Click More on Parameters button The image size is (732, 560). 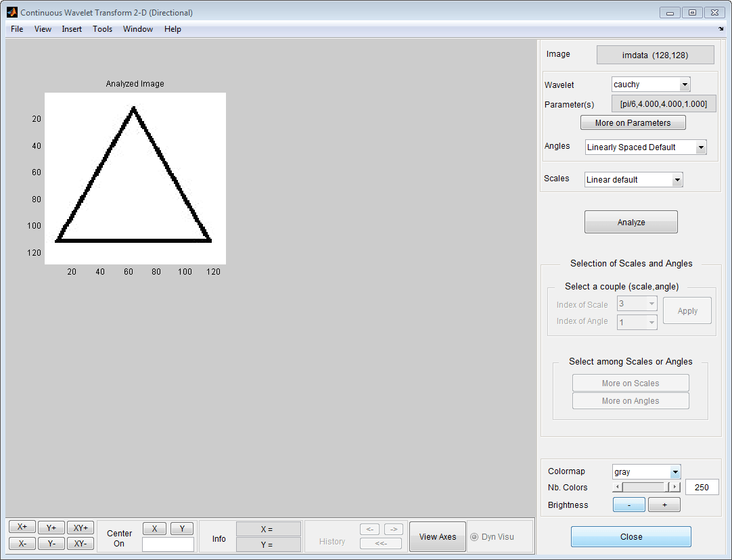633,122
